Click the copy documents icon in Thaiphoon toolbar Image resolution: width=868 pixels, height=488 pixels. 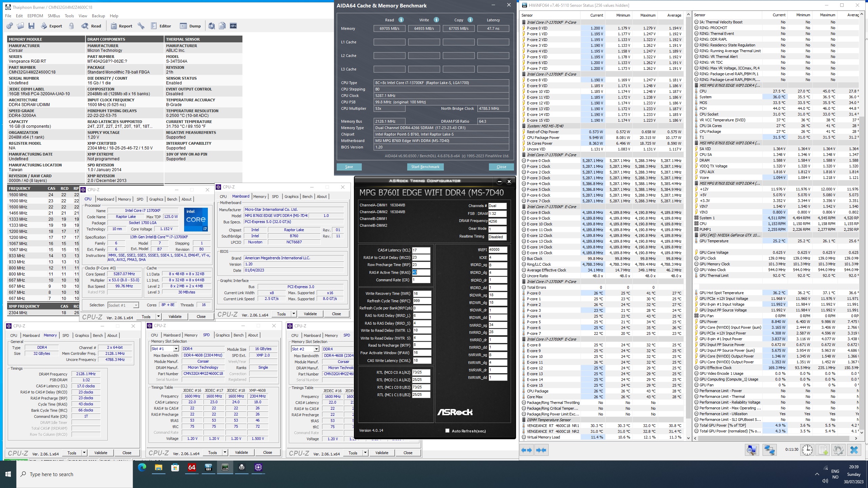(222, 26)
